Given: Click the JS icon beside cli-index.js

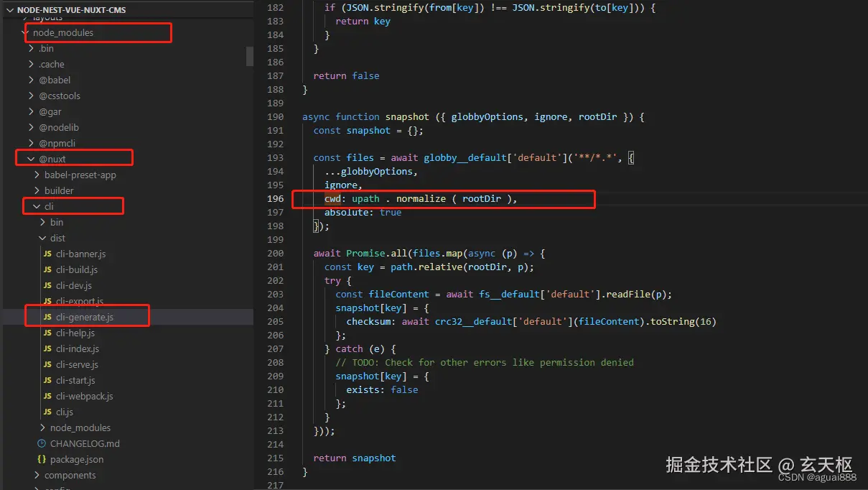Looking at the screenshot, I should pyautogui.click(x=47, y=349).
